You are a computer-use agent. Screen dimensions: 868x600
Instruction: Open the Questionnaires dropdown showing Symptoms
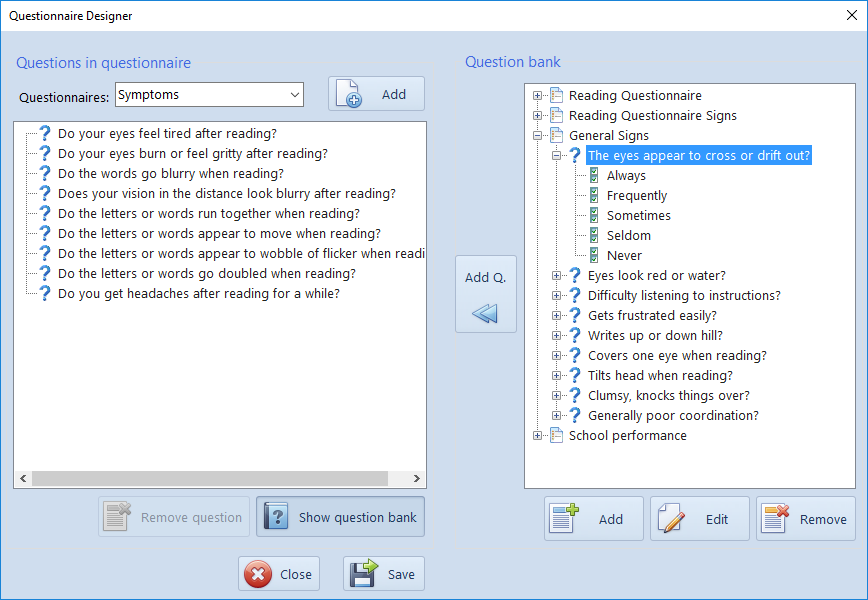[x=294, y=95]
